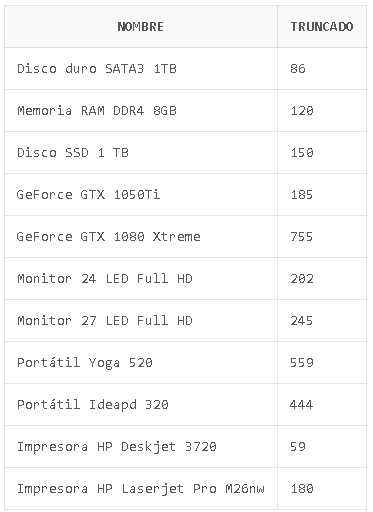Click the truncated value 86
Viewport: 373px width, 512px height.
coord(298,69)
